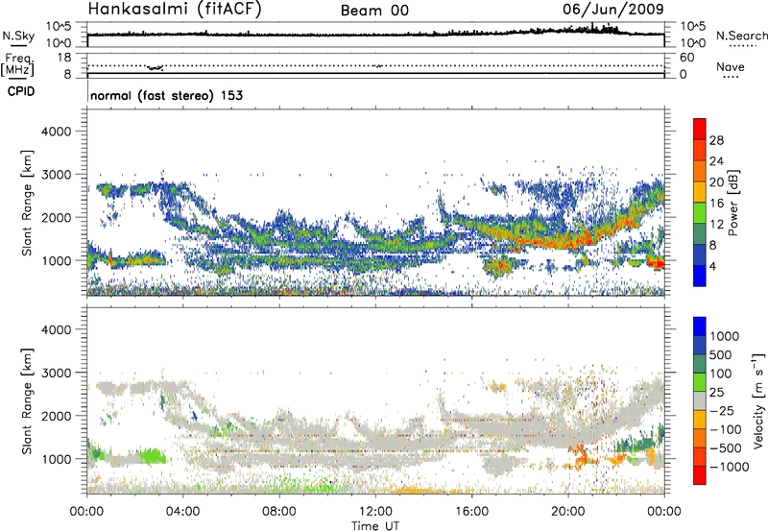Click the '4000' tick of the power panel
Viewport: 768px width, 532px height.
(57, 132)
